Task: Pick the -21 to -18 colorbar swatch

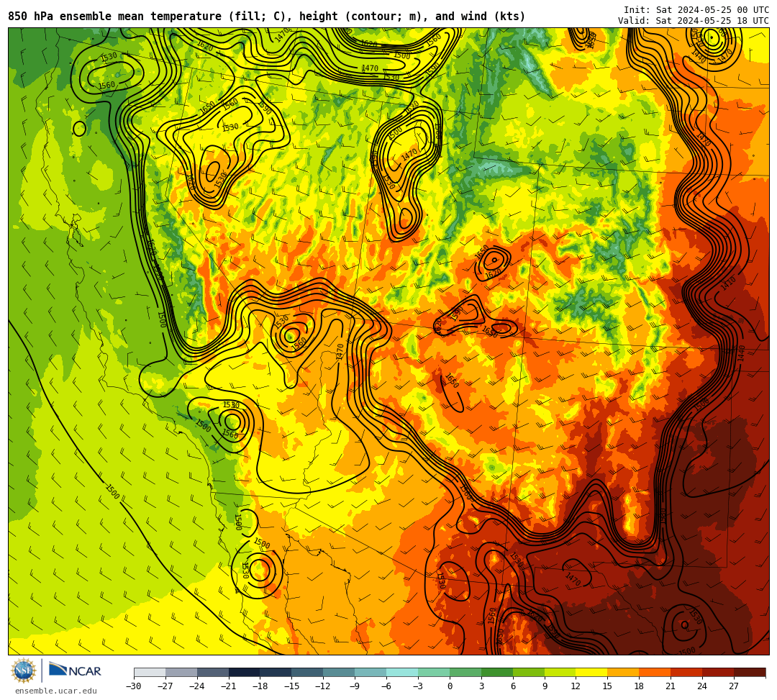Action: click(245, 672)
